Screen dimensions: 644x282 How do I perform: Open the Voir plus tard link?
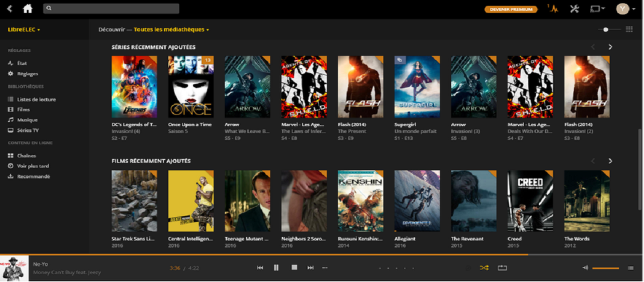click(33, 166)
